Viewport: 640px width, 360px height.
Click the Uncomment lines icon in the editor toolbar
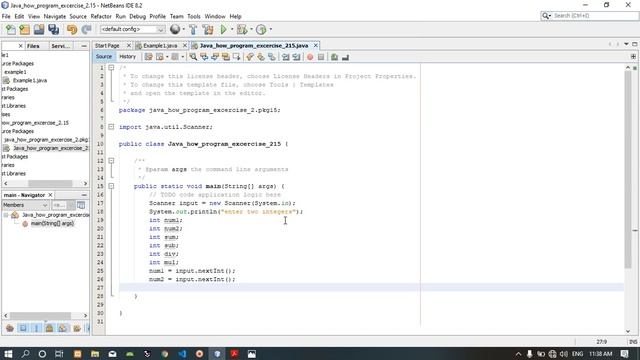pos(345,57)
